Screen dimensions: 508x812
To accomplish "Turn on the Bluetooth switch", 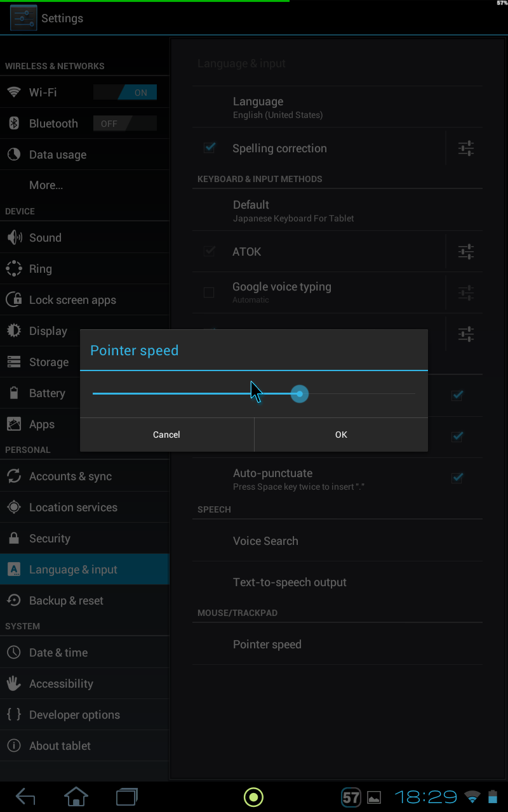I will 125,124.
